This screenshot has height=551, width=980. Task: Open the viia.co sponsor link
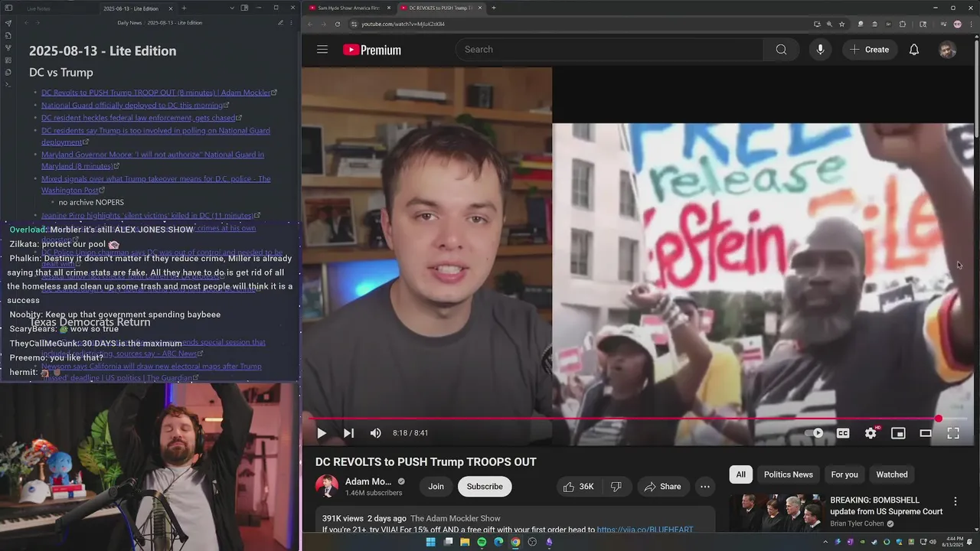point(645,530)
